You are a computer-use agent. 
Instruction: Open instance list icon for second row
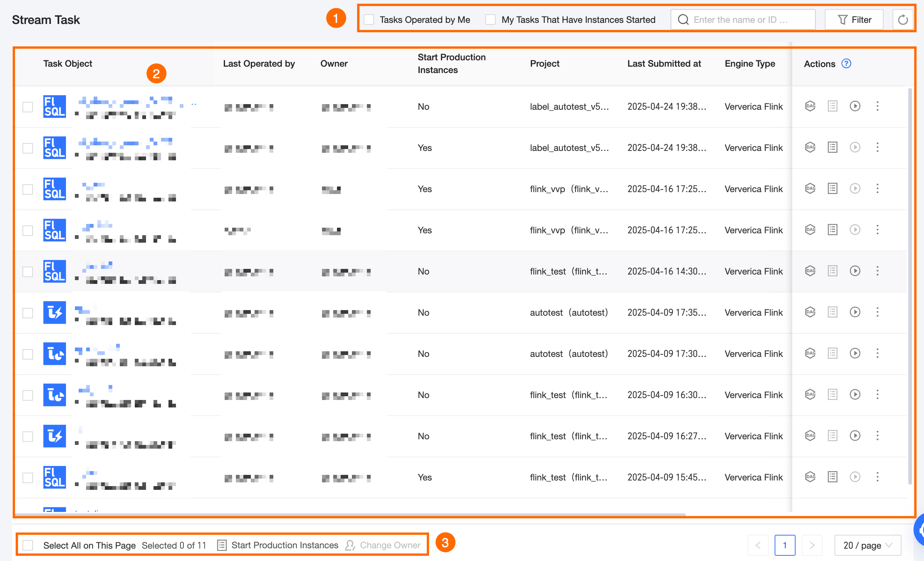coord(832,148)
